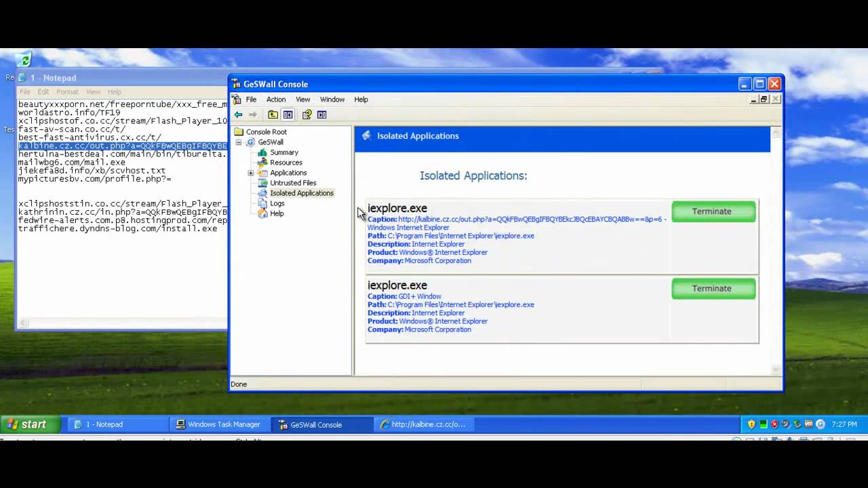Viewport: 868px width, 488px height.
Task: Click the fast-av-scan.co.cc line in Notepad
Action: [x=72, y=129]
